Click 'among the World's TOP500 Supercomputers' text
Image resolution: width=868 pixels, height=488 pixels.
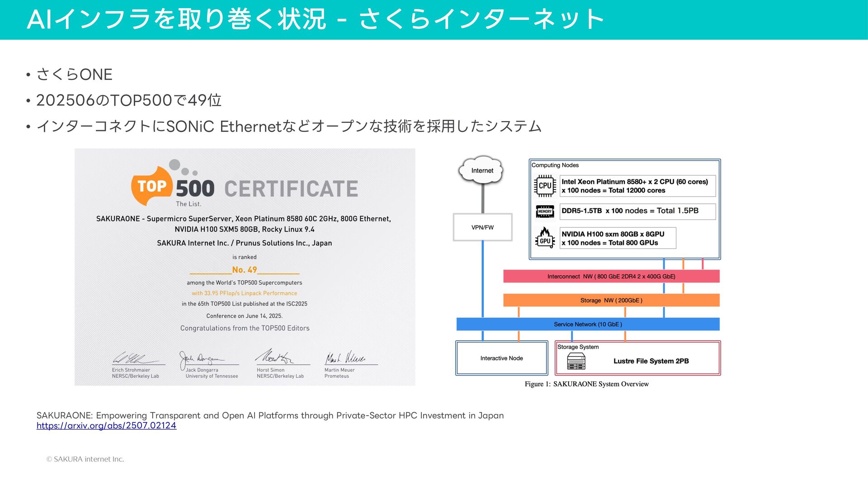coord(245,283)
